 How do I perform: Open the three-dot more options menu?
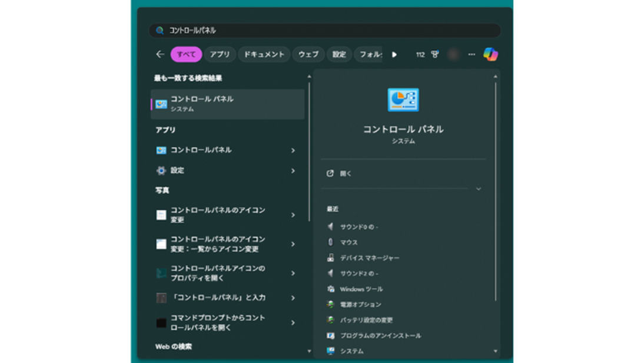point(472,54)
